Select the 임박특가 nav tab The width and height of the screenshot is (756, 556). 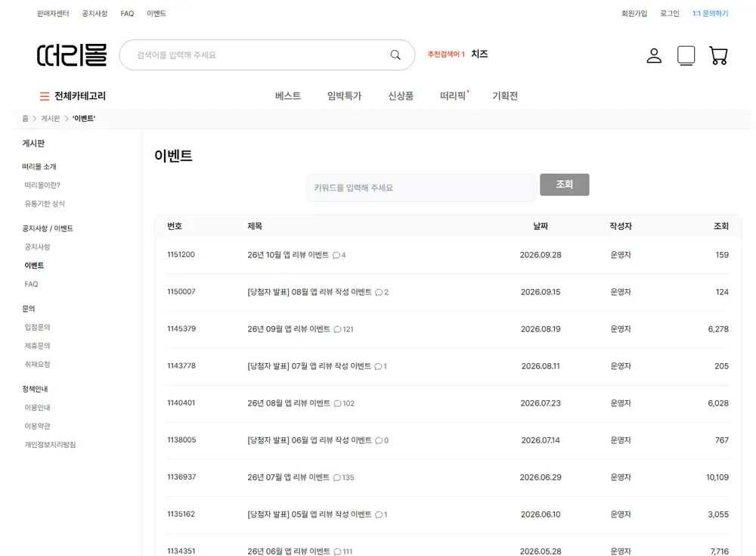point(344,96)
